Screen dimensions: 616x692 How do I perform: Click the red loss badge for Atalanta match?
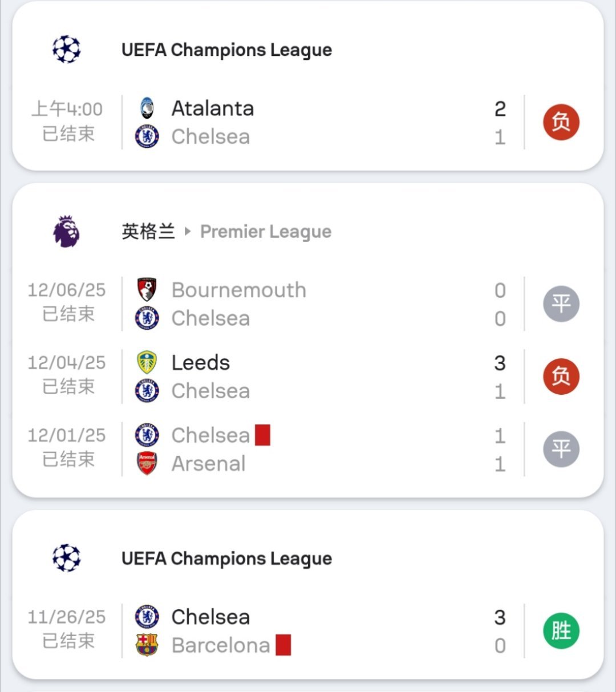click(561, 122)
